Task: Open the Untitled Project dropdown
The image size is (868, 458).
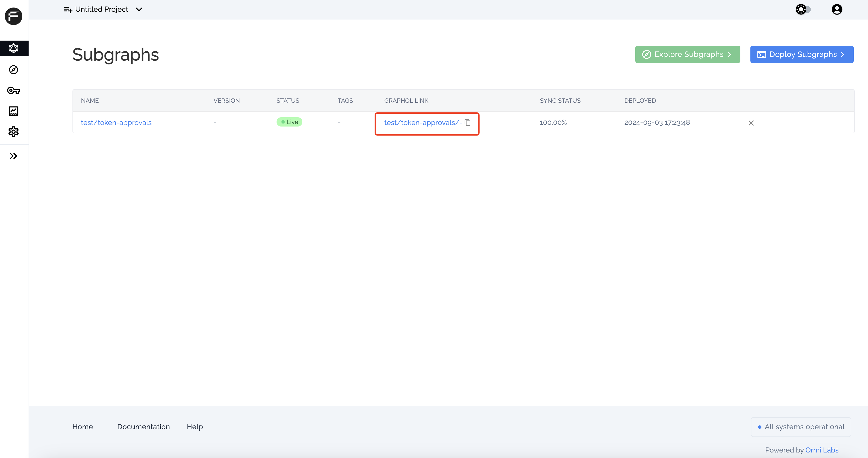Action: [x=109, y=10]
